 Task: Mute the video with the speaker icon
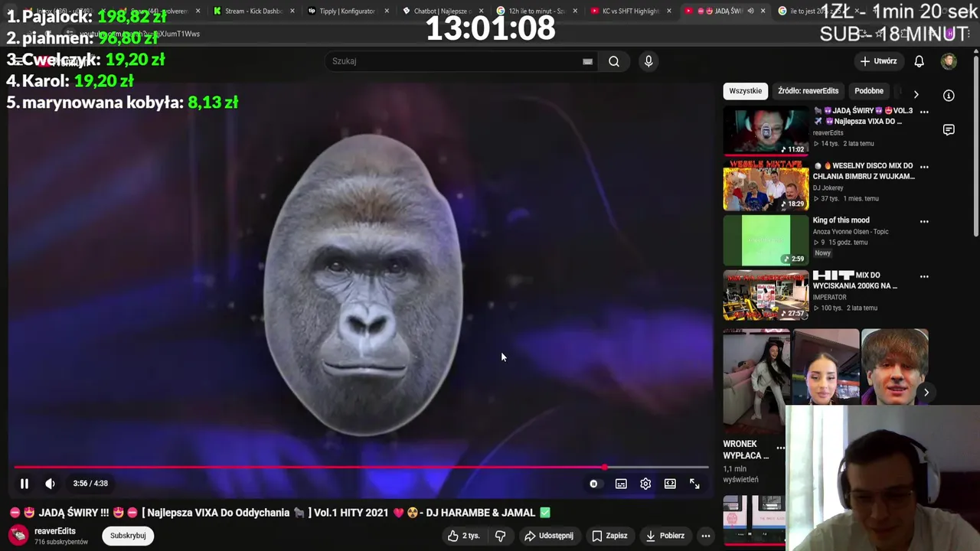point(50,484)
